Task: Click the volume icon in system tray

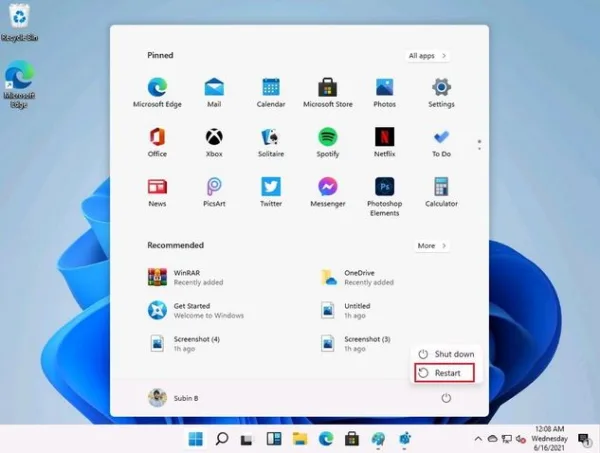Action: point(521,439)
